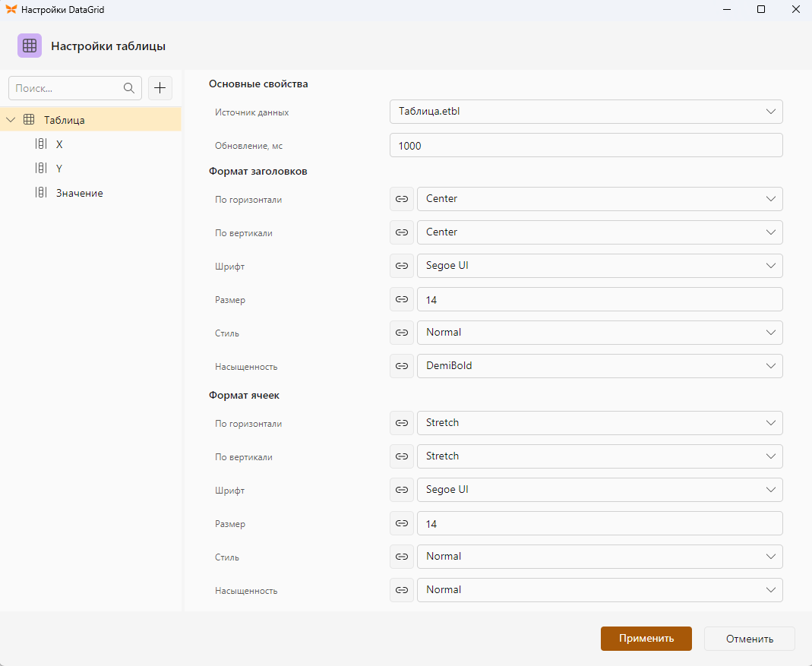
Task: Open cell По вертикали Stretch dropdown
Action: pyautogui.click(x=599, y=456)
